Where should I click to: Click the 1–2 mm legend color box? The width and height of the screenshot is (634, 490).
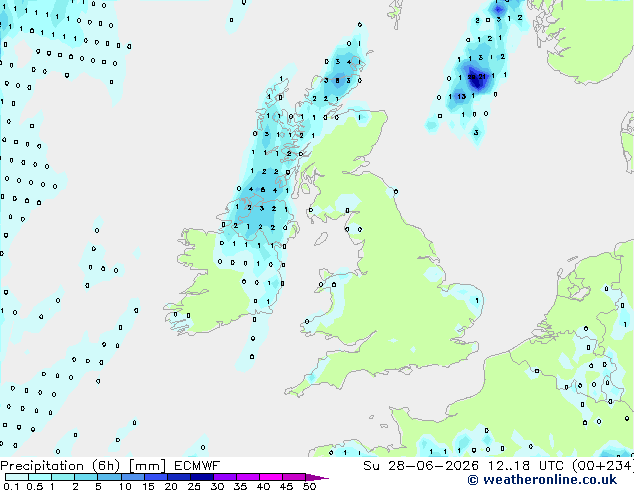63,477
